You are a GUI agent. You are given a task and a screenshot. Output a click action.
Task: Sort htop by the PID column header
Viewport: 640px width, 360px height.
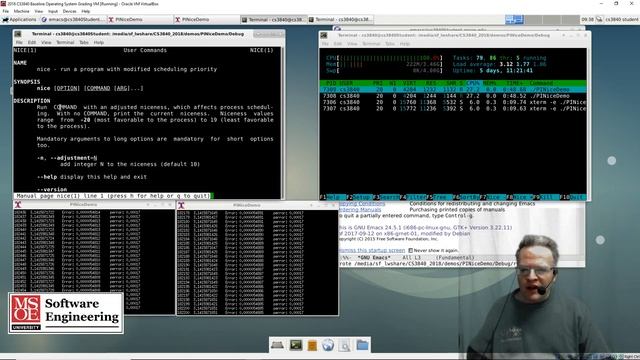[x=331, y=83]
